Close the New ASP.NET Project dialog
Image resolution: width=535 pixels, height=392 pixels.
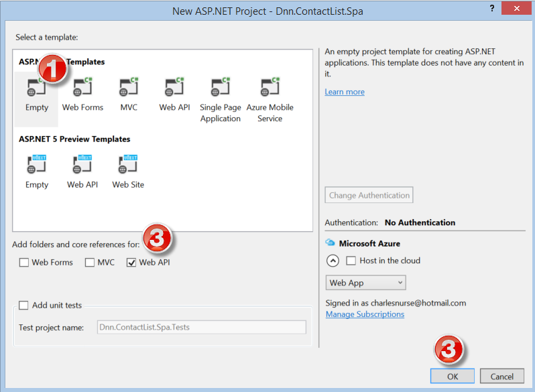tap(517, 8)
